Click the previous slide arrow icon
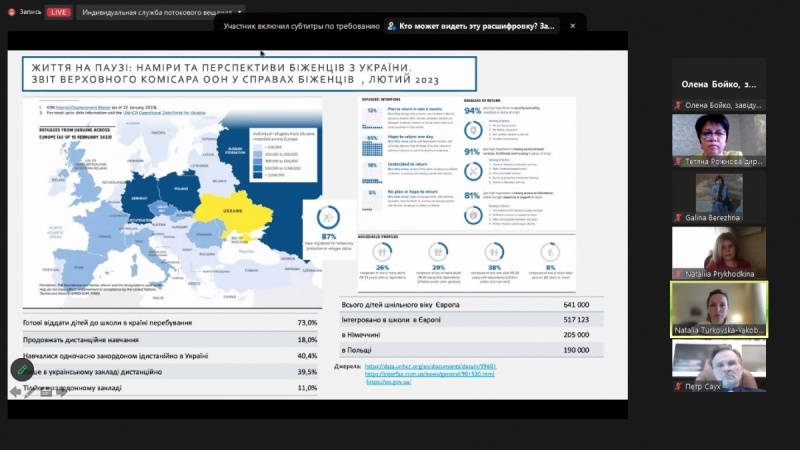Screen dimensions: 800x450 point(14,392)
